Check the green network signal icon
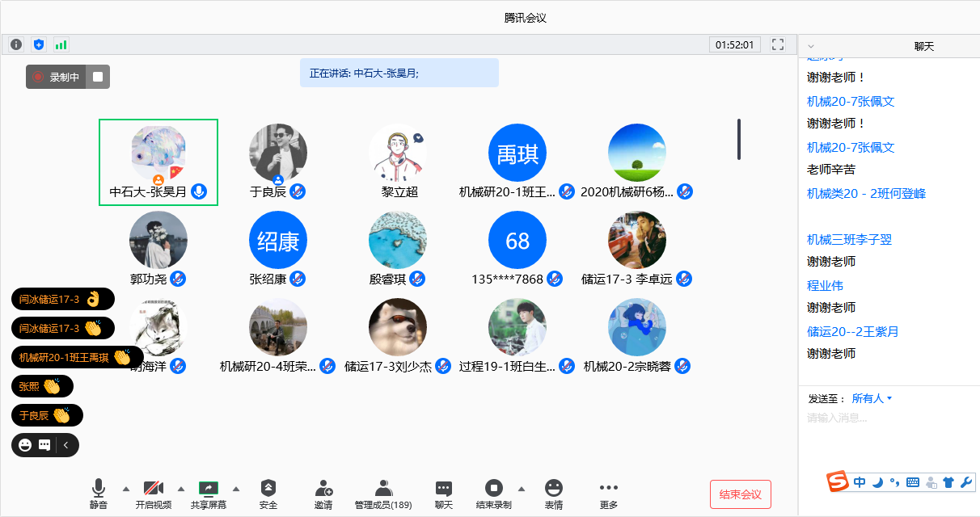This screenshot has width=980, height=517. tap(61, 44)
